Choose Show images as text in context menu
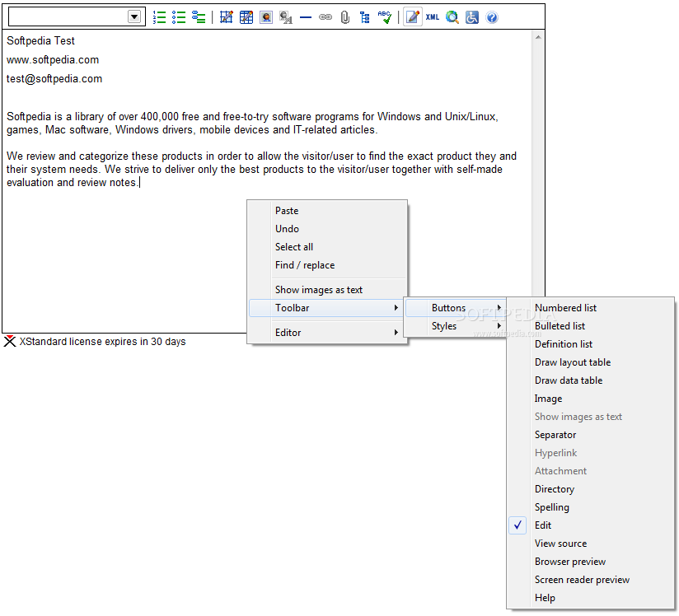The image size is (679, 616). 327,290
